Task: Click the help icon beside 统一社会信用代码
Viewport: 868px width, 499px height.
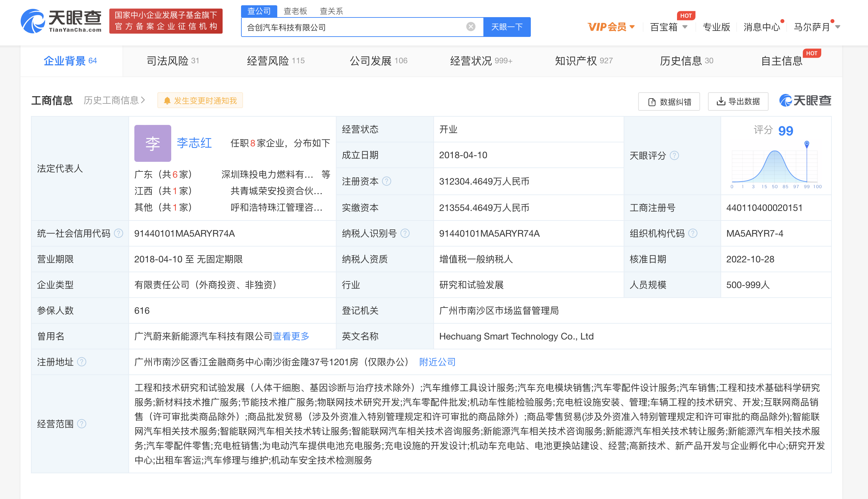Action: point(119,233)
